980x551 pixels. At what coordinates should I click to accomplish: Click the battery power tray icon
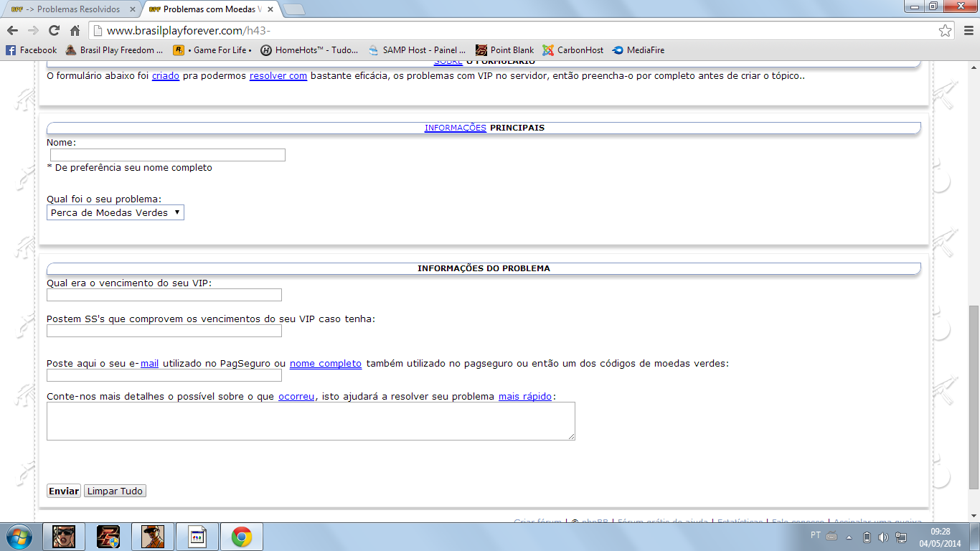(866, 537)
